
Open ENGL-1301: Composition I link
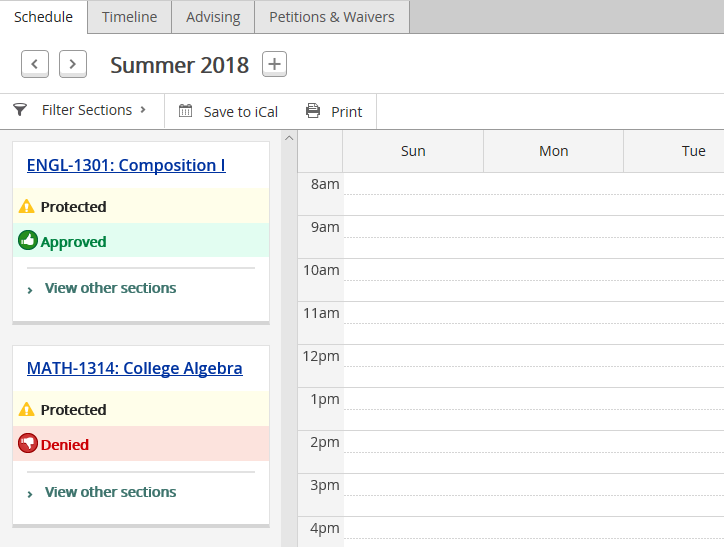(126, 165)
